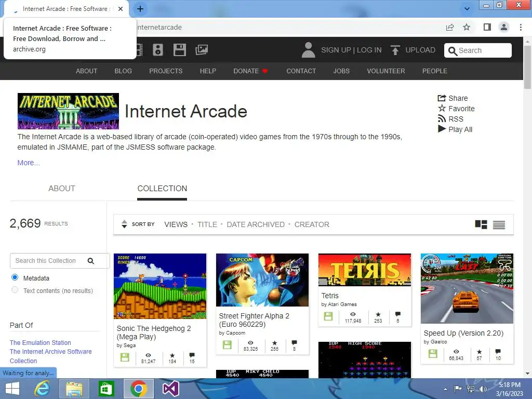Viewport: 532px width, 399px height.
Task: Open the audio media icon in archive nav
Action: pos(158,50)
